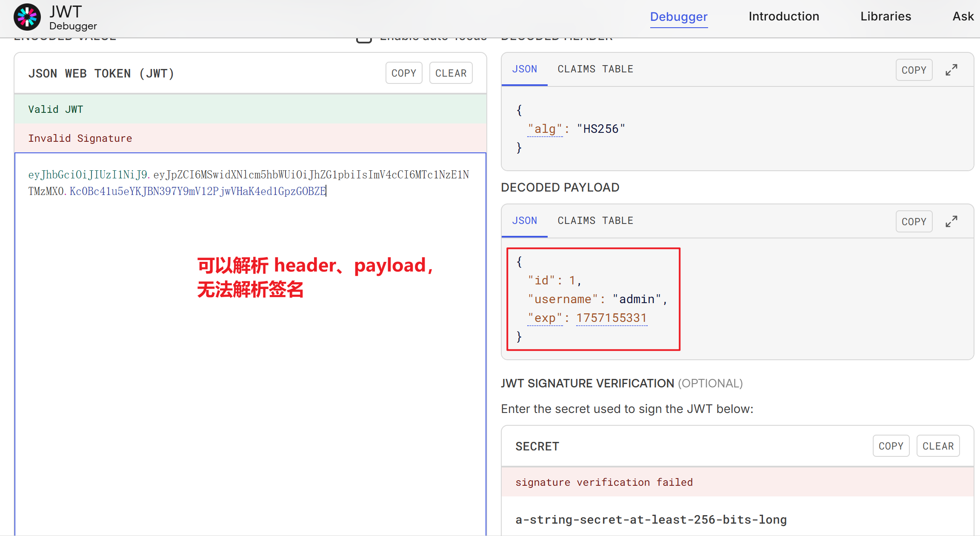980x536 pixels.
Task: Click the Invalid Signature status banner
Action: point(250,138)
